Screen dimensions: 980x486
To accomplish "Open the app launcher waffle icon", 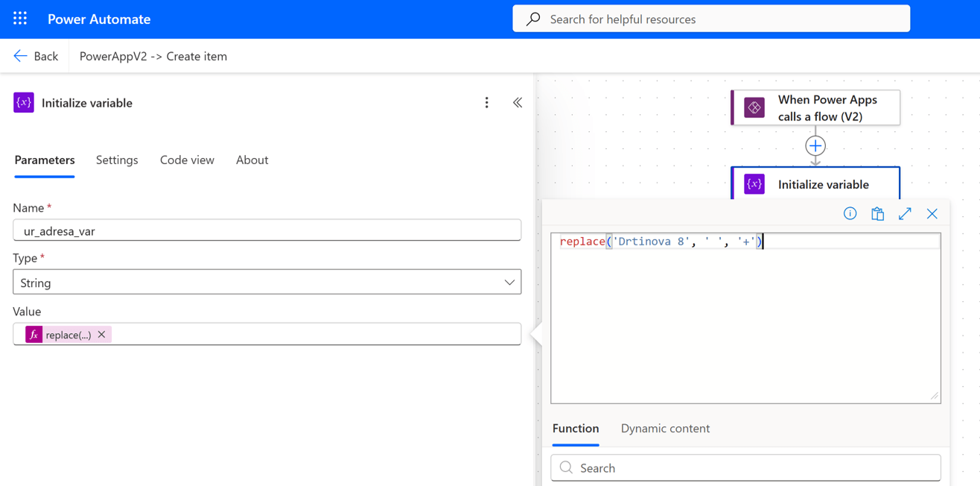I will pos(20,19).
